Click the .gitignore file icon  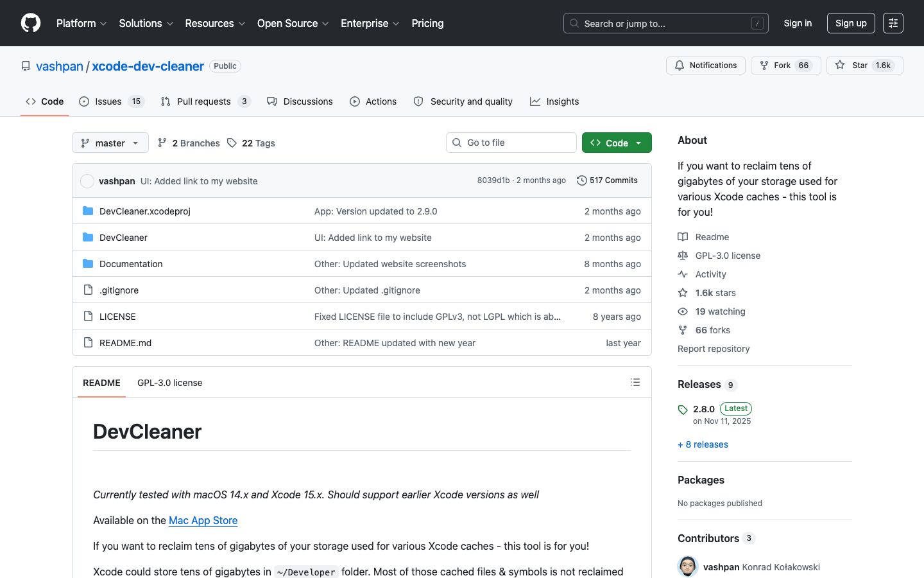[x=88, y=290]
